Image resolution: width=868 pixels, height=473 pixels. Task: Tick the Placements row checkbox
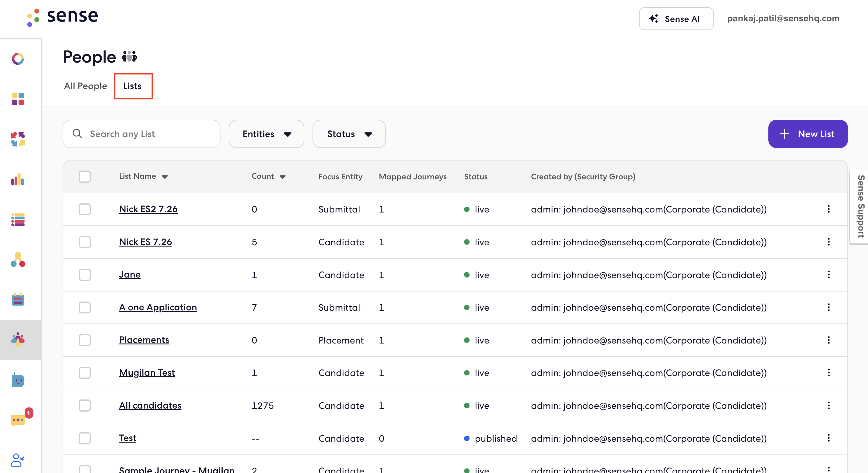pos(84,340)
